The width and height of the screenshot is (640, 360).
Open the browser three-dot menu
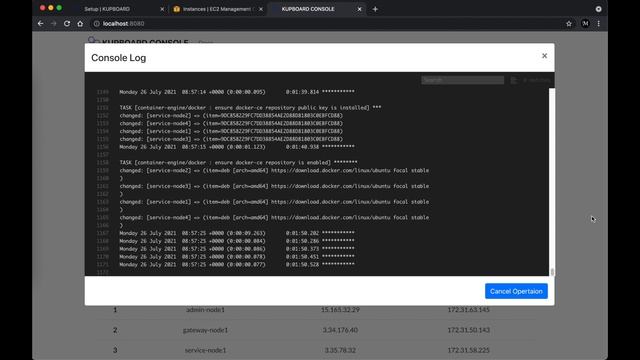[598, 24]
